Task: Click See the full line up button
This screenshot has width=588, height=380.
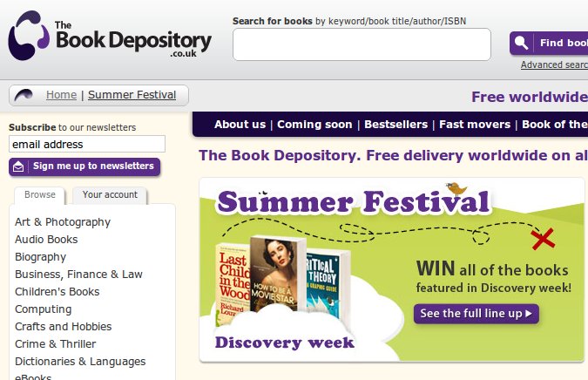Action: [476, 314]
